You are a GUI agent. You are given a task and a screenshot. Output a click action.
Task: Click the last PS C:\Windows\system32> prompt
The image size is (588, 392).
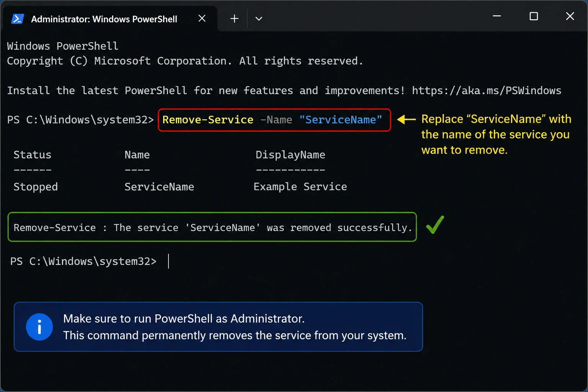(x=83, y=261)
